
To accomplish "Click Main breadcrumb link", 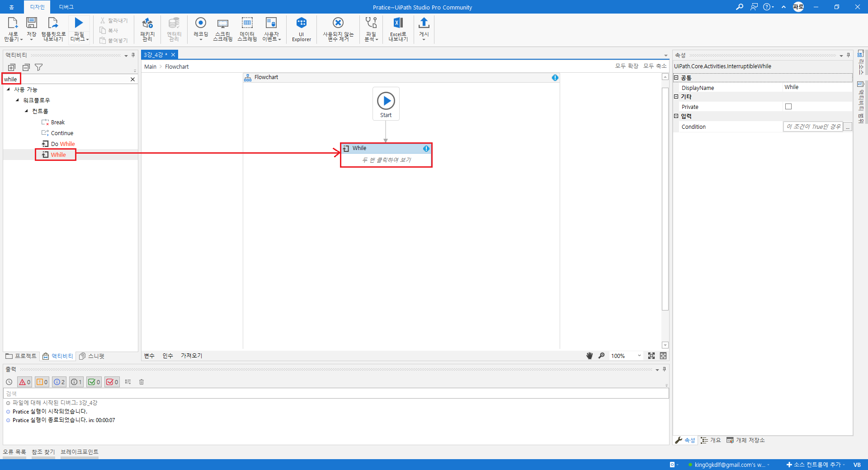I will tap(150, 66).
